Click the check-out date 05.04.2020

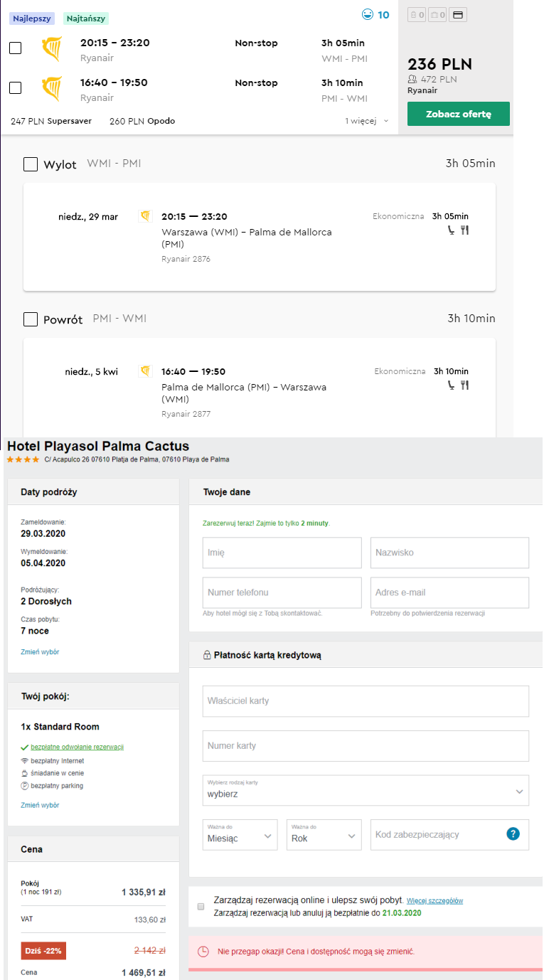[x=43, y=563]
